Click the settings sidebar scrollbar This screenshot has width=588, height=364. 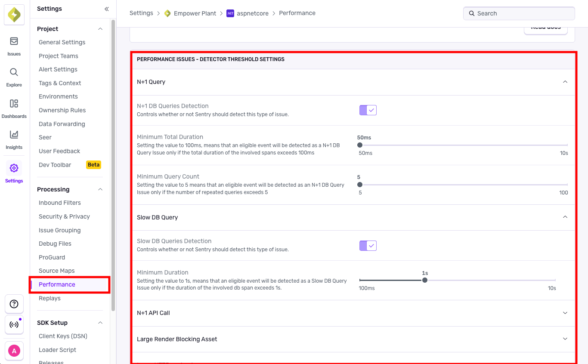coord(113,165)
